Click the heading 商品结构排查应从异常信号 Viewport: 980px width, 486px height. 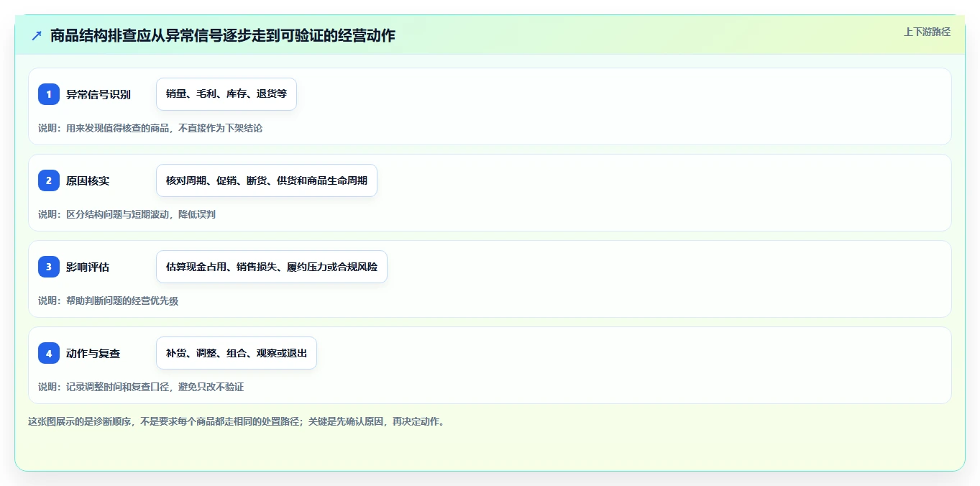point(223,35)
